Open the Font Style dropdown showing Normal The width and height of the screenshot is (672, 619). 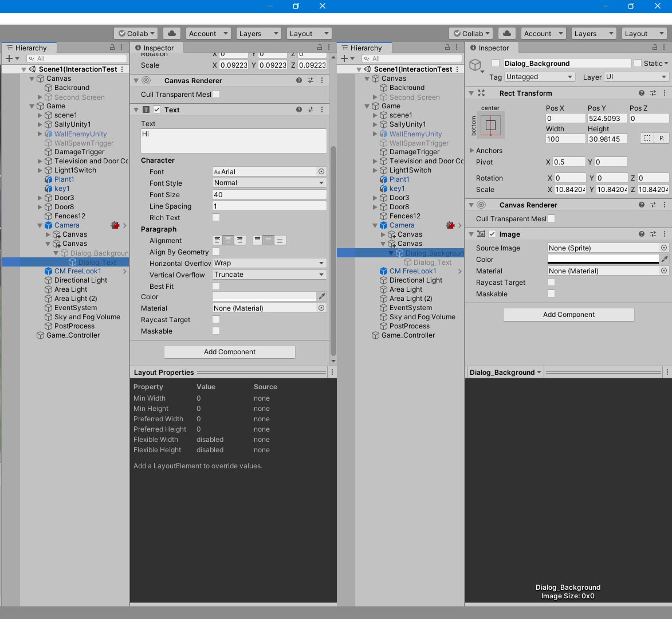[269, 183]
